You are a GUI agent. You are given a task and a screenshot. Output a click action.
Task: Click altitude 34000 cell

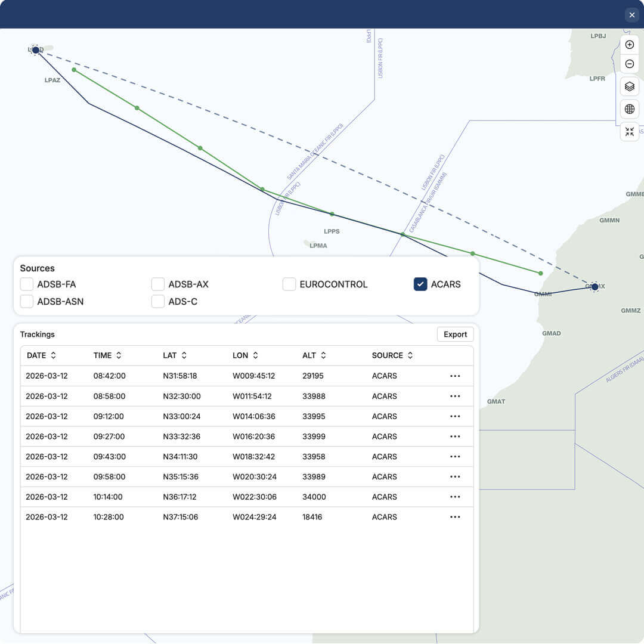coord(314,497)
